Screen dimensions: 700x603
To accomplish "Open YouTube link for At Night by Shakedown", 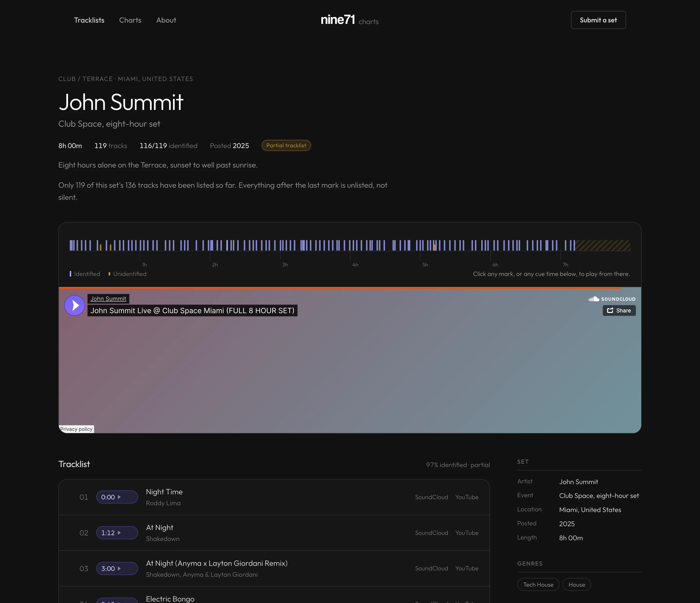I will coord(467,533).
